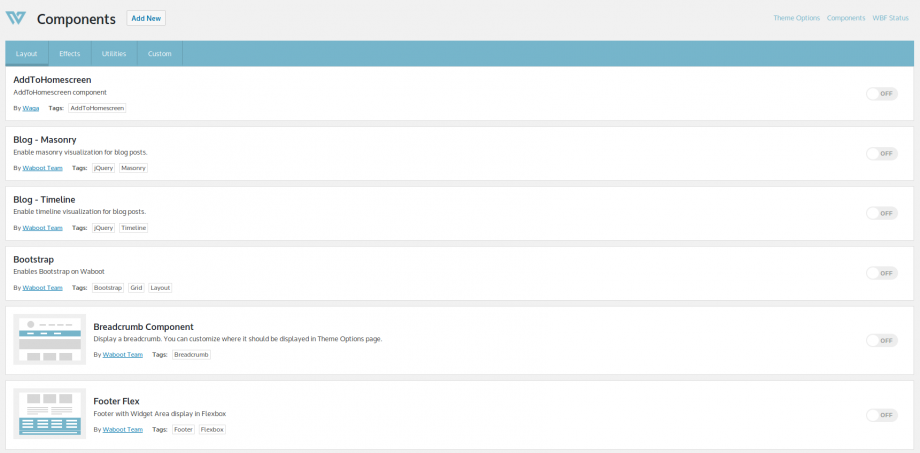Click the jQuery tag in Blog - Timeline

pos(103,228)
